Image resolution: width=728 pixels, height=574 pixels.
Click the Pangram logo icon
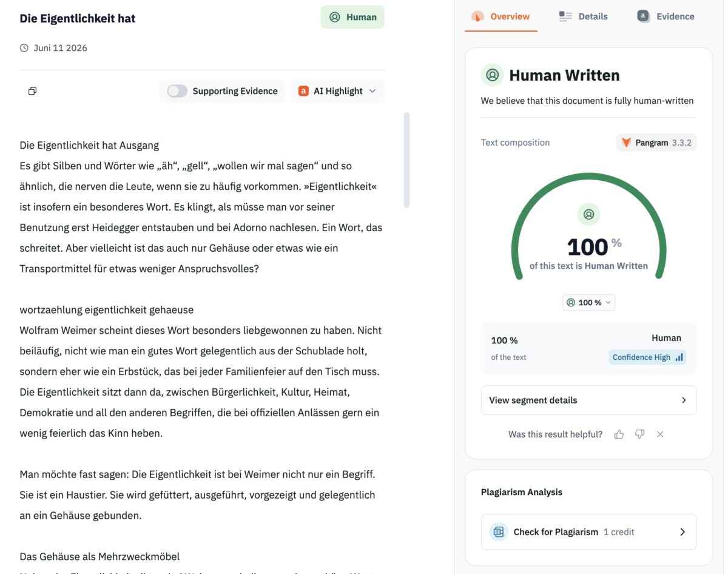(x=626, y=143)
